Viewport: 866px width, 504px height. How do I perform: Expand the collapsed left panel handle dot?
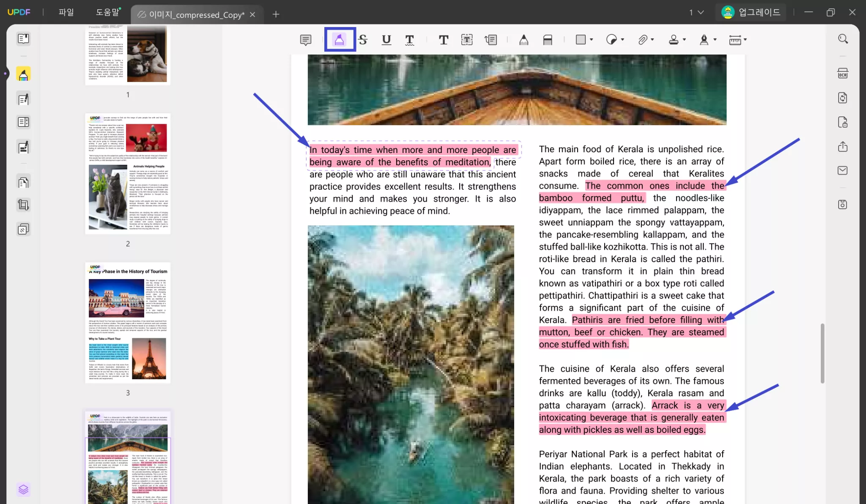5,74
